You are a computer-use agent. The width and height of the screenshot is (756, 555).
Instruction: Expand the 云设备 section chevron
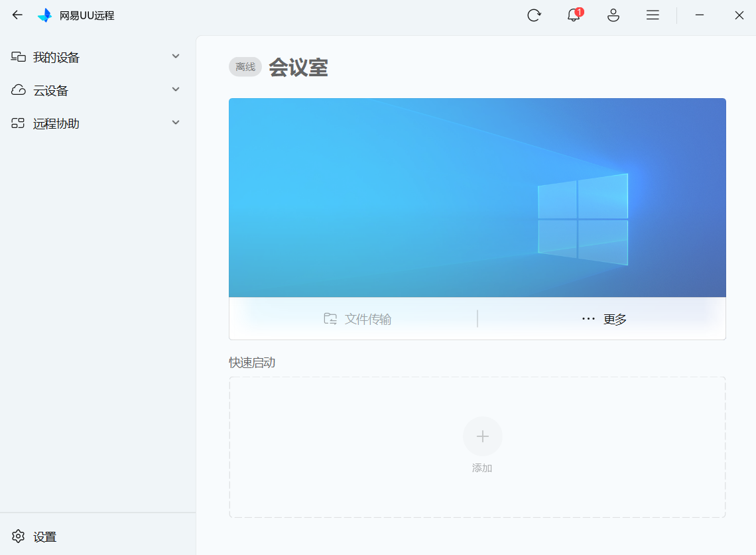click(176, 90)
